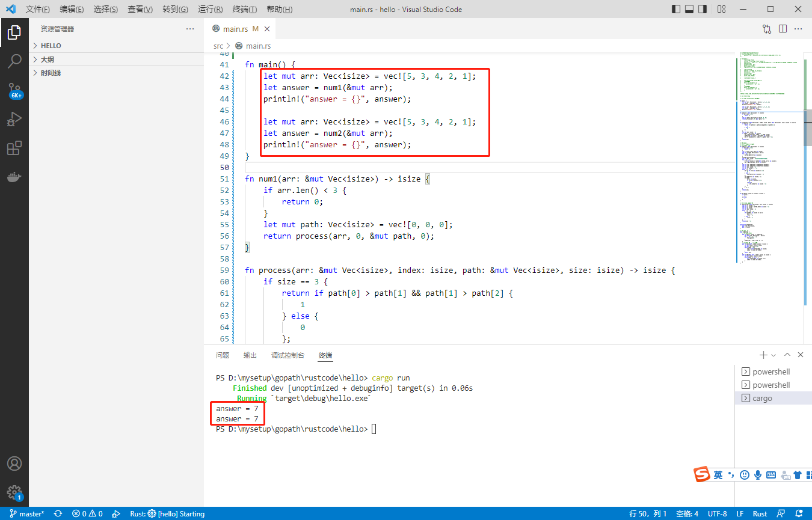Toggle Sogou Chinese/English mode 英
The width and height of the screenshot is (812, 520).
[x=718, y=475]
